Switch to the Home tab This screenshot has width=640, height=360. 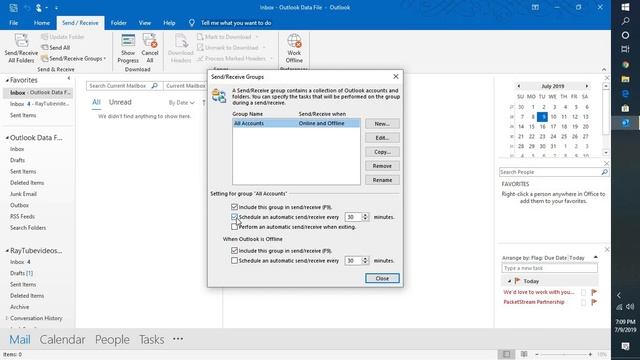[42, 23]
